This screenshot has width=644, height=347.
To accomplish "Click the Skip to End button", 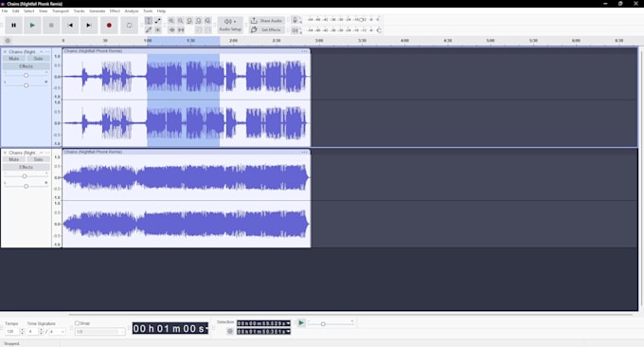I will point(89,25).
